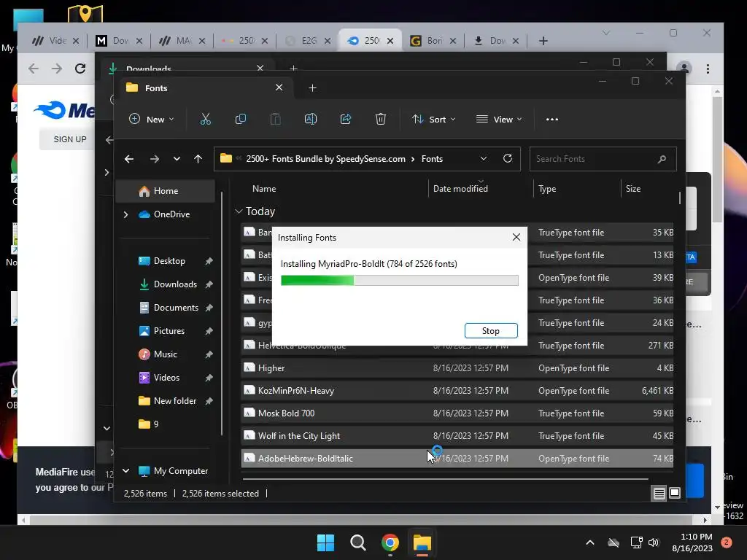The image size is (747, 560).
Task: Open Videos in navigation pane
Action: 167,378
